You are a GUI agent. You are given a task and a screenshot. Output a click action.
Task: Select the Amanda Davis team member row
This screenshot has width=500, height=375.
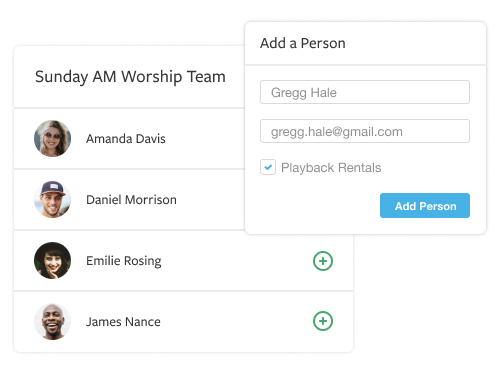click(129, 139)
